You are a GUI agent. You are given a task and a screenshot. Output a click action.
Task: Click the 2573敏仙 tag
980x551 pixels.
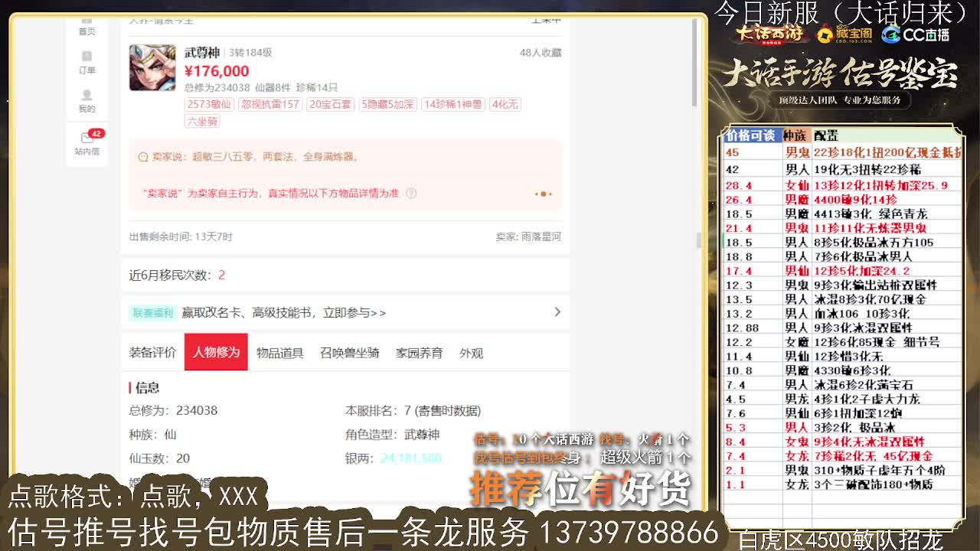point(209,104)
